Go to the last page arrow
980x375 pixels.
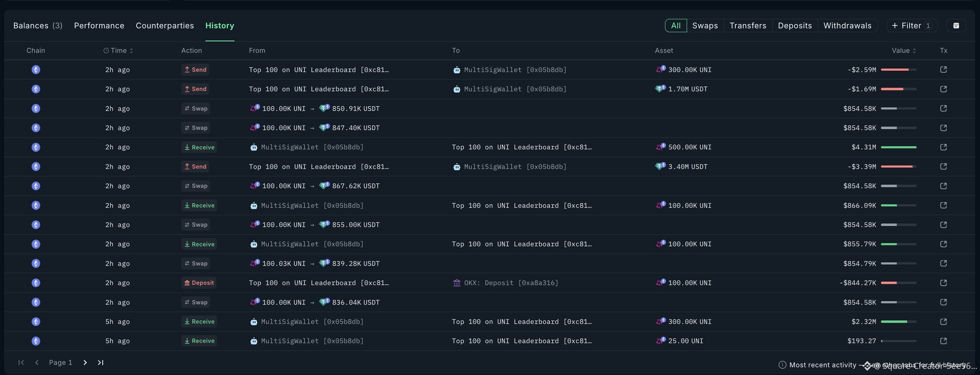pos(100,362)
